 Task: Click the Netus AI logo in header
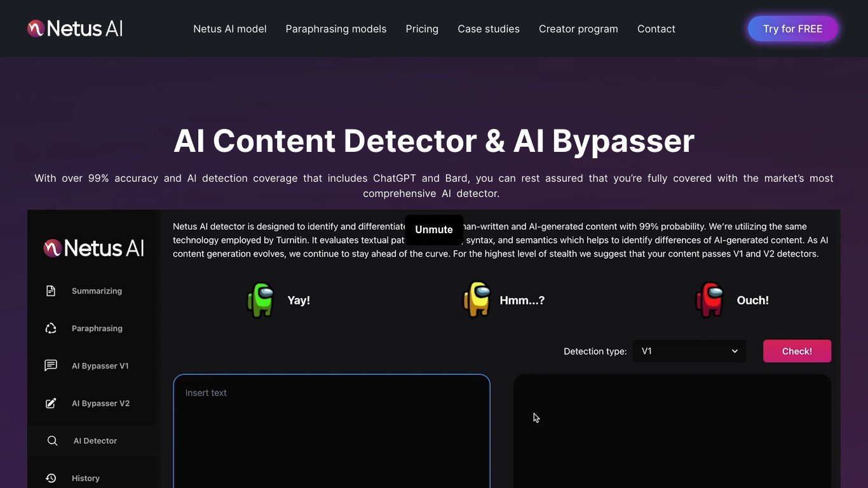(x=75, y=29)
